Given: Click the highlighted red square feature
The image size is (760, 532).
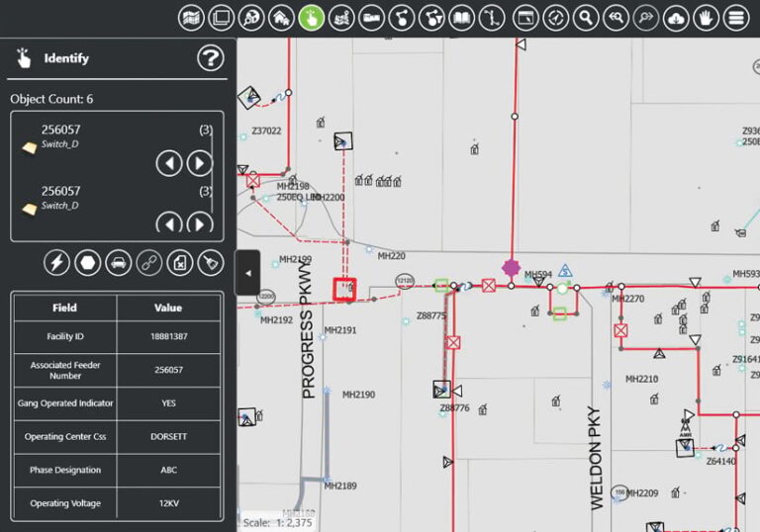Looking at the screenshot, I should point(344,290).
